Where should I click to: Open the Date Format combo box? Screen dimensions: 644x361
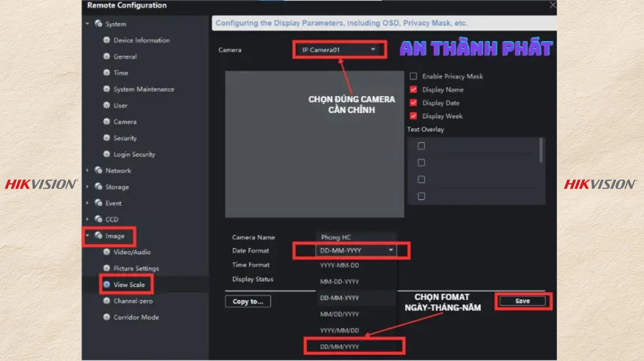click(x=356, y=250)
